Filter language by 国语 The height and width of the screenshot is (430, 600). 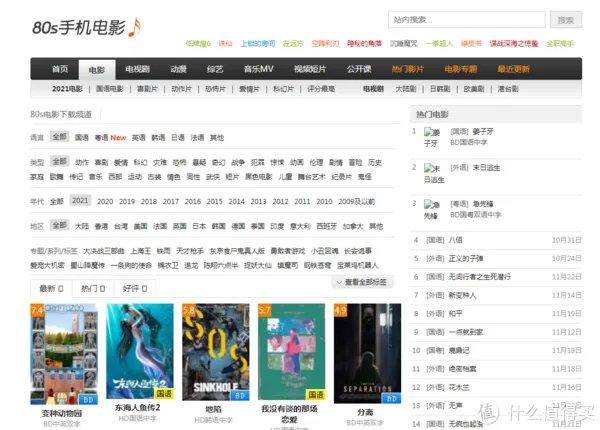click(82, 137)
